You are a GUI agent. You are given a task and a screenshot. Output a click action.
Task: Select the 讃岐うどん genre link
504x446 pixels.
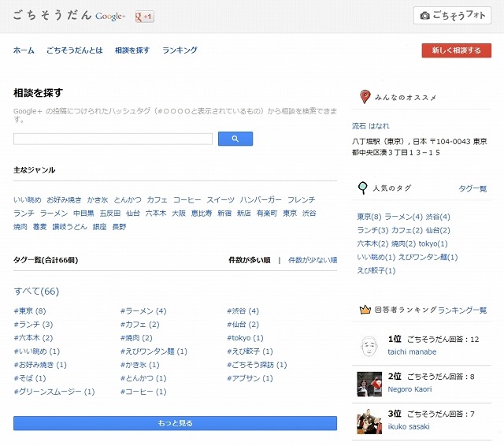(x=69, y=227)
